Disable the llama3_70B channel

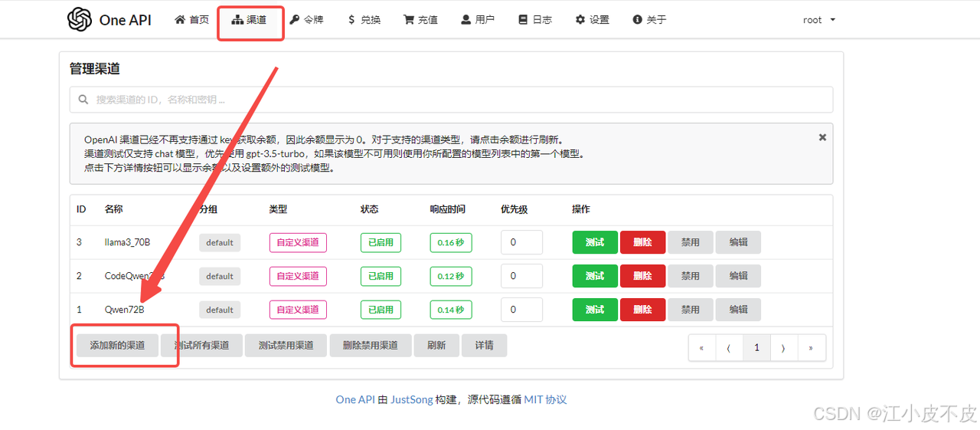pyautogui.click(x=691, y=242)
